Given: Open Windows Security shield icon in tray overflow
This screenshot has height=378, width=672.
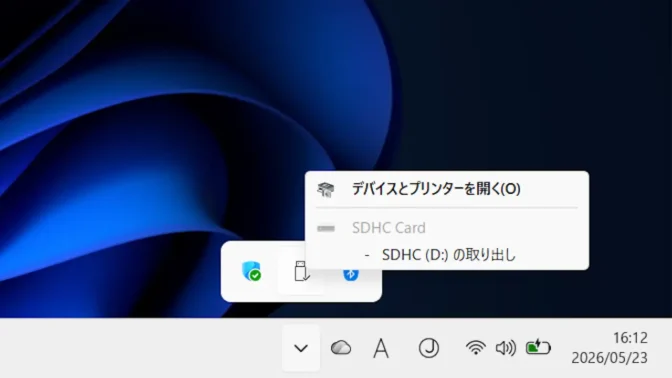Looking at the screenshot, I should pos(252,271).
